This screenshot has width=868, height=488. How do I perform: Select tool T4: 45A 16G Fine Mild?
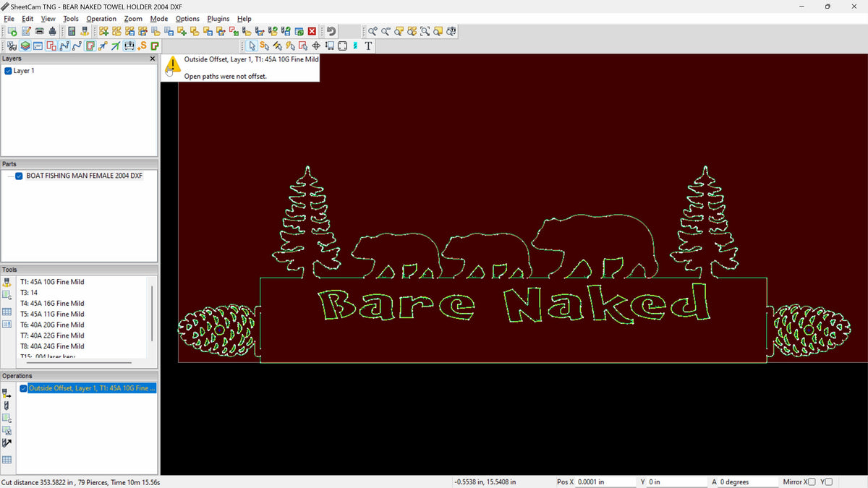tap(52, 304)
